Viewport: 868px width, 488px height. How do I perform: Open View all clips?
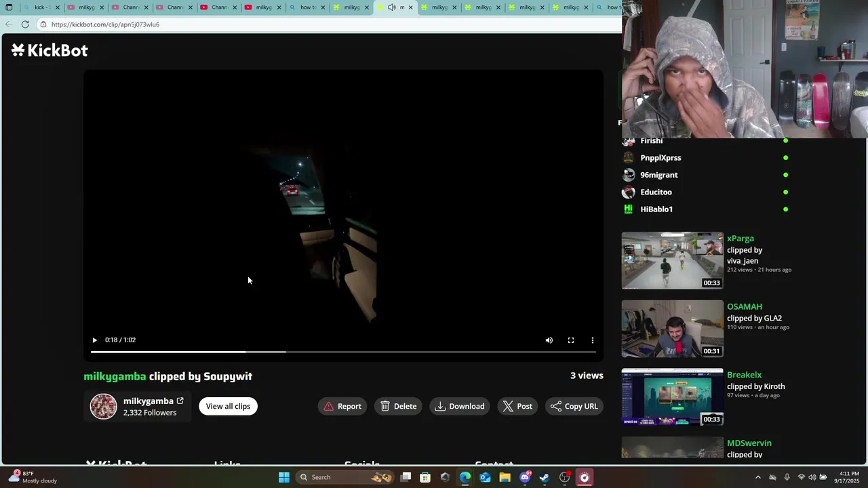(228, 406)
